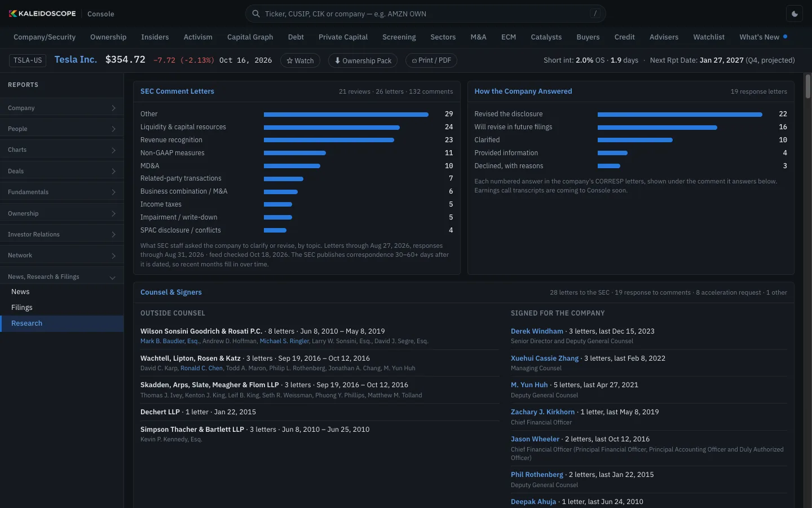This screenshot has height=508, width=812.
Task: Open the Ownership top menu
Action: coord(108,37)
